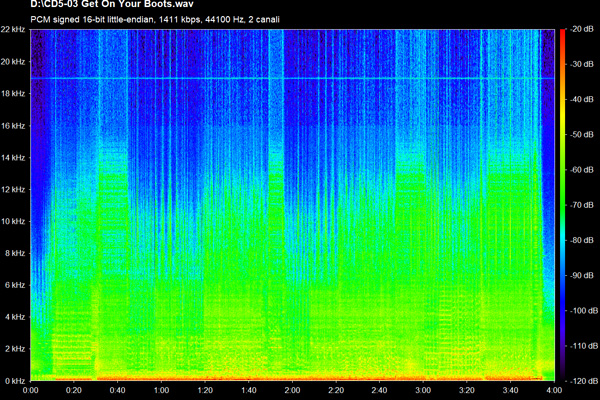Click the -20 dB scale label
The image size is (600, 400).
click(x=582, y=30)
